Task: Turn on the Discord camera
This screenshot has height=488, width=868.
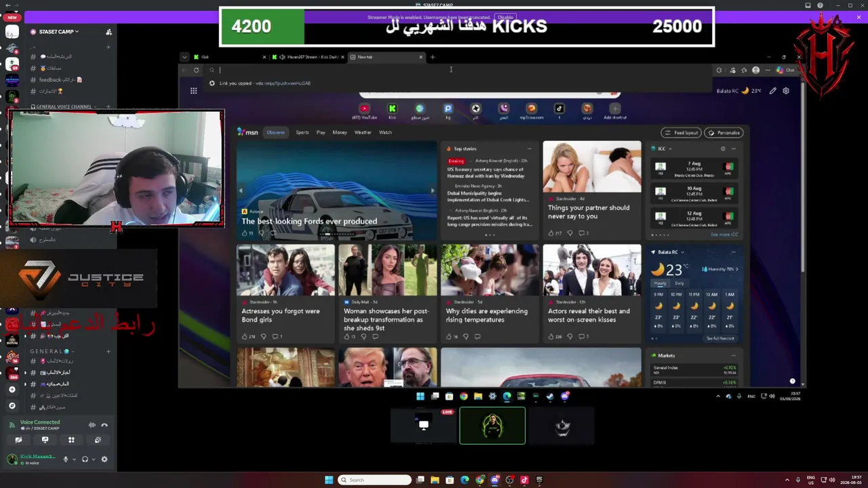Action: coord(18,440)
